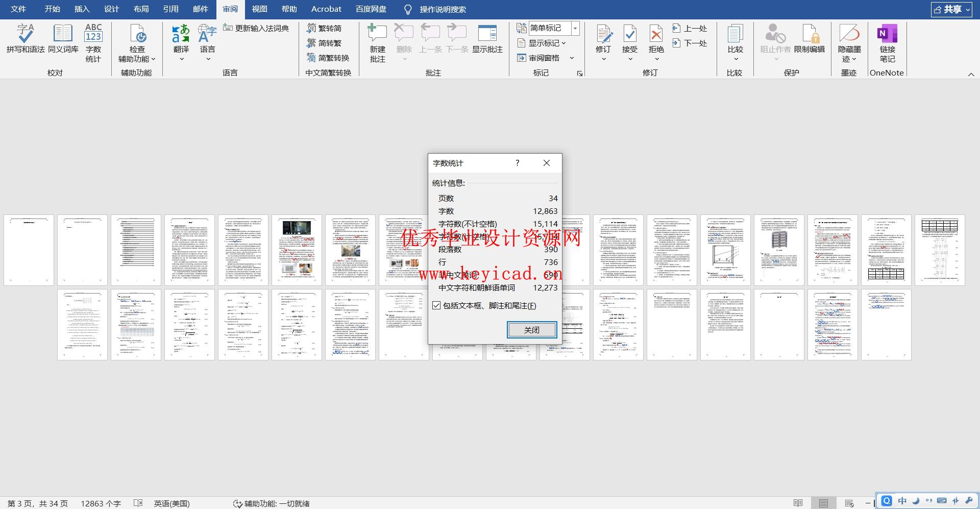Select first page thumbnail in top row
Viewport: 980px width, 509px height.
click(x=29, y=250)
